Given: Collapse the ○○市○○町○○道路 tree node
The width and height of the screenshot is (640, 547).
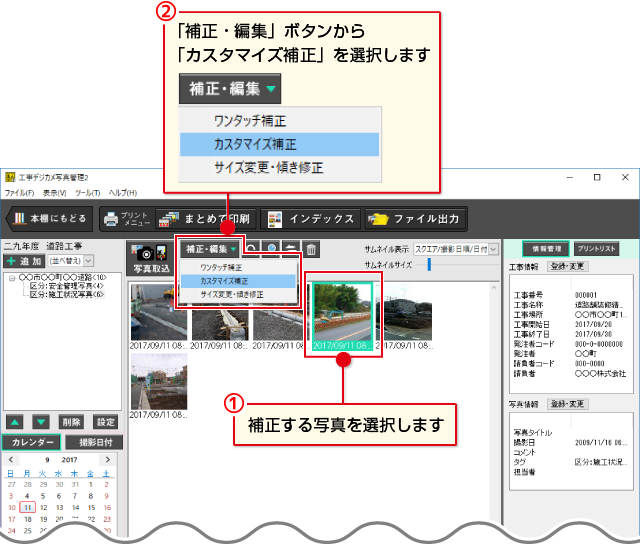Looking at the screenshot, I should click(12, 279).
